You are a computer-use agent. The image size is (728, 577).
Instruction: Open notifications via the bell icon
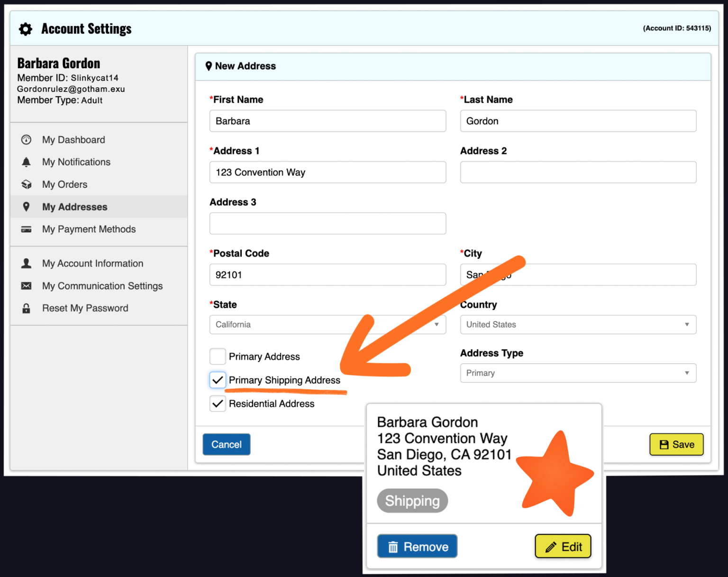26,162
